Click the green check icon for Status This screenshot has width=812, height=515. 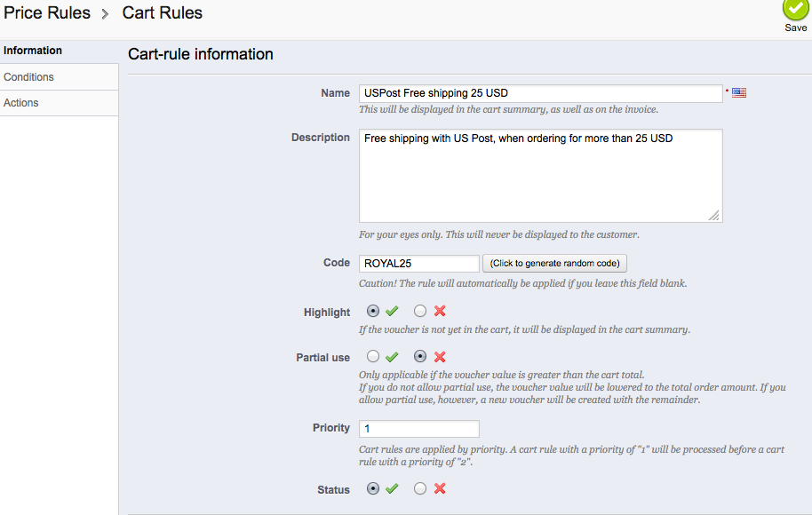[x=392, y=488]
